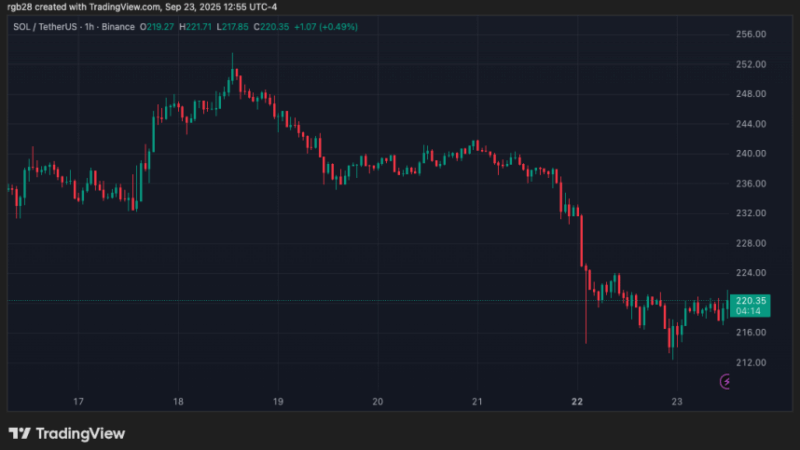Click the 228.00 price axis label
800x450 pixels.
coord(751,243)
